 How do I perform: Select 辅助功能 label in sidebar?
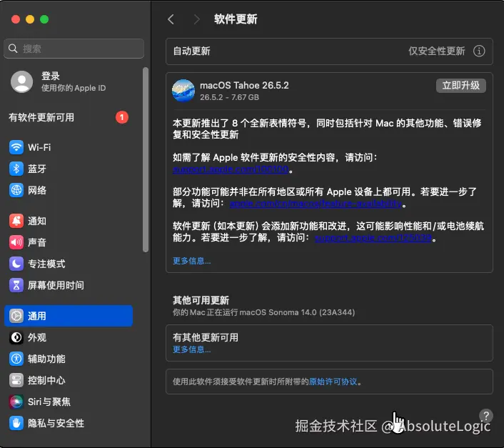(x=46, y=359)
